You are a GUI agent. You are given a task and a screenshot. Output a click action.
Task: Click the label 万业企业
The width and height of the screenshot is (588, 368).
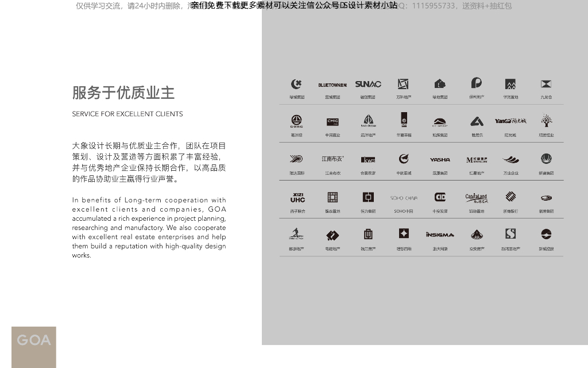[x=510, y=173]
